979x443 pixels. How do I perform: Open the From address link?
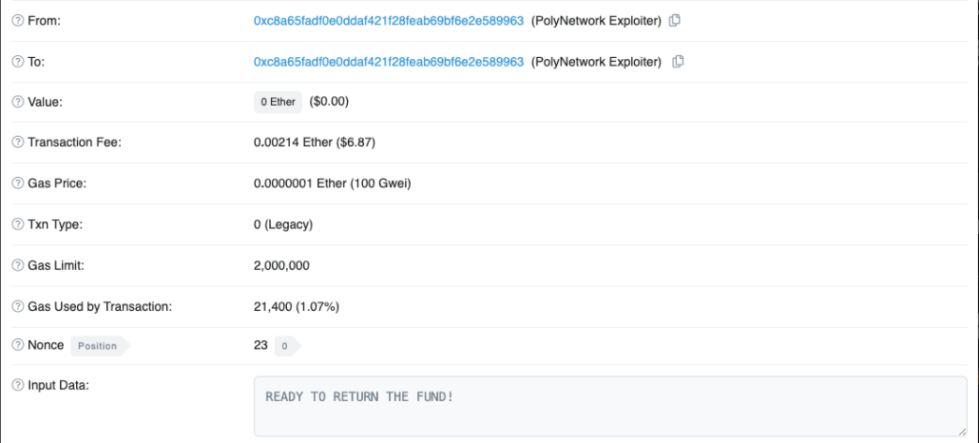(x=388, y=20)
